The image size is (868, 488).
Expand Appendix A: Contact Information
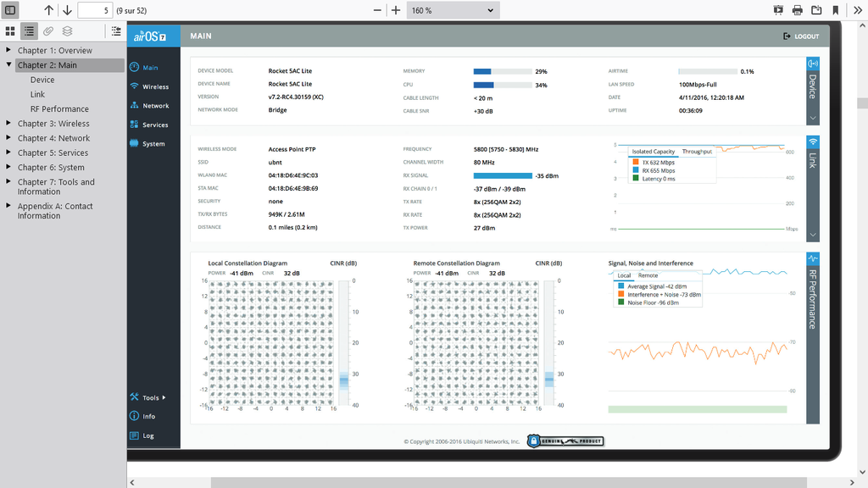click(8, 205)
